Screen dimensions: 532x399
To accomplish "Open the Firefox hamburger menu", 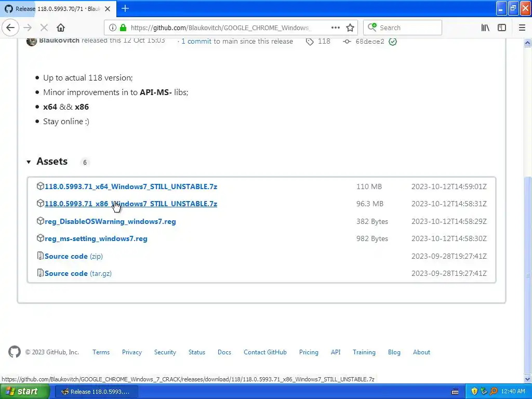I will click(522, 28).
